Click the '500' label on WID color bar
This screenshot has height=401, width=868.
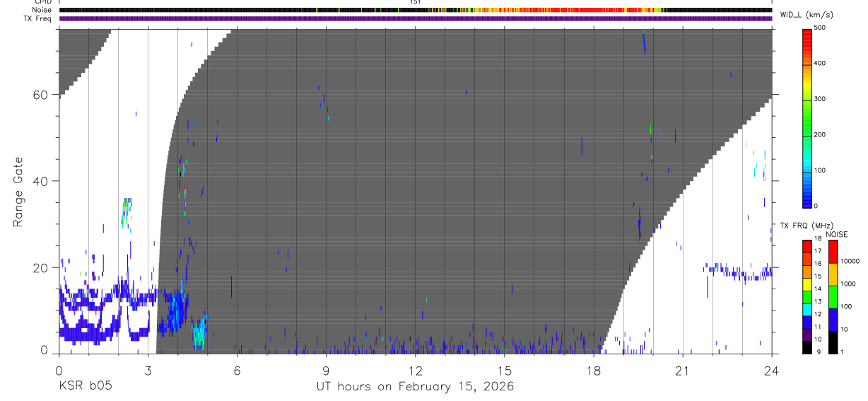(x=821, y=28)
